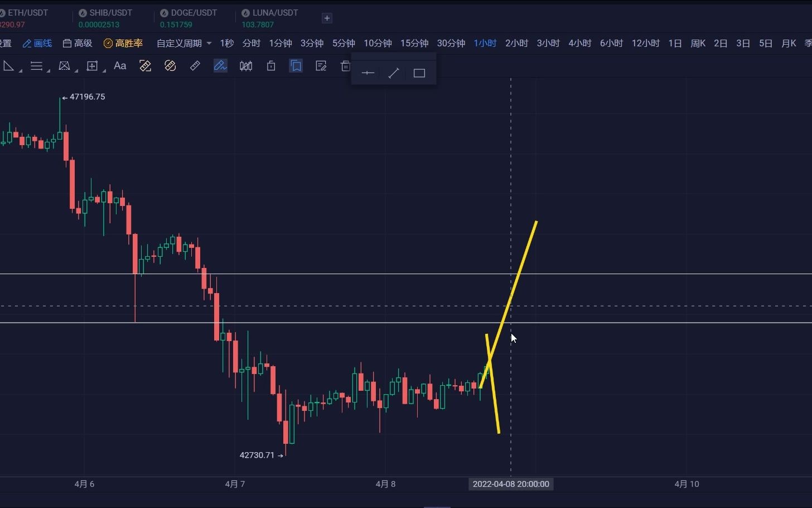Open the 自定义周期 custom period dropdown

tap(184, 43)
